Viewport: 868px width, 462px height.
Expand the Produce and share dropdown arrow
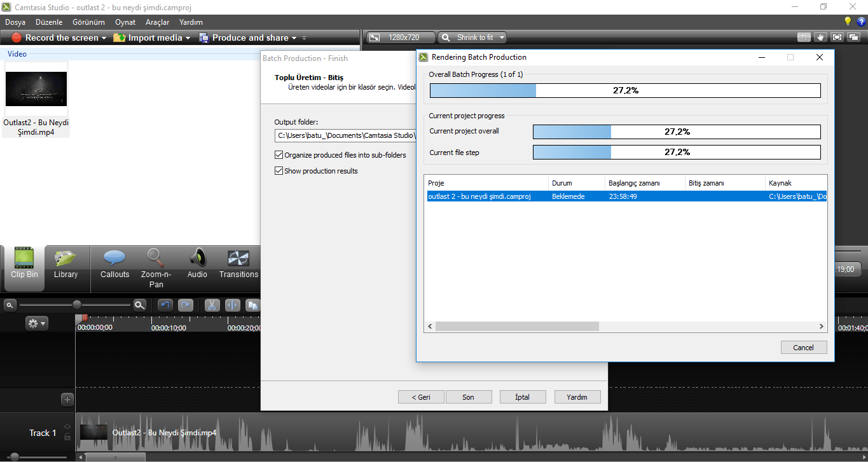pyautogui.click(x=294, y=38)
